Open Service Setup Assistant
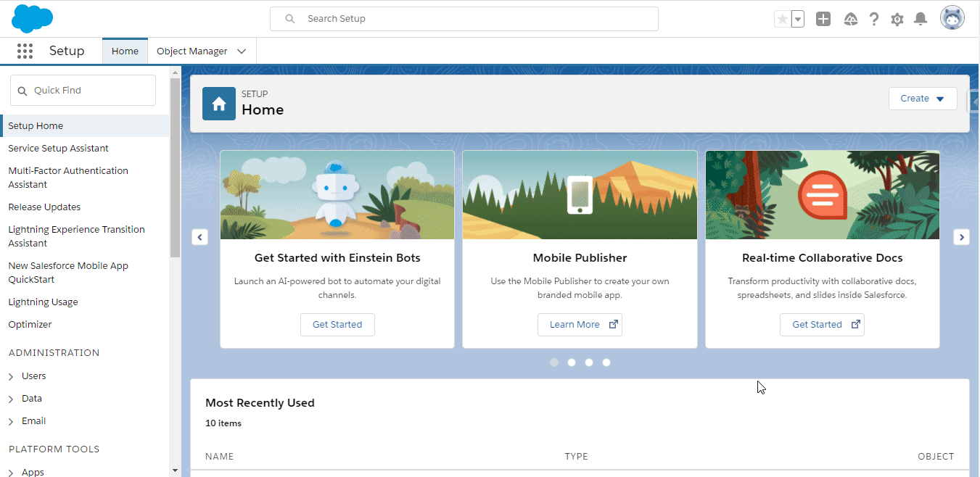 coord(58,148)
